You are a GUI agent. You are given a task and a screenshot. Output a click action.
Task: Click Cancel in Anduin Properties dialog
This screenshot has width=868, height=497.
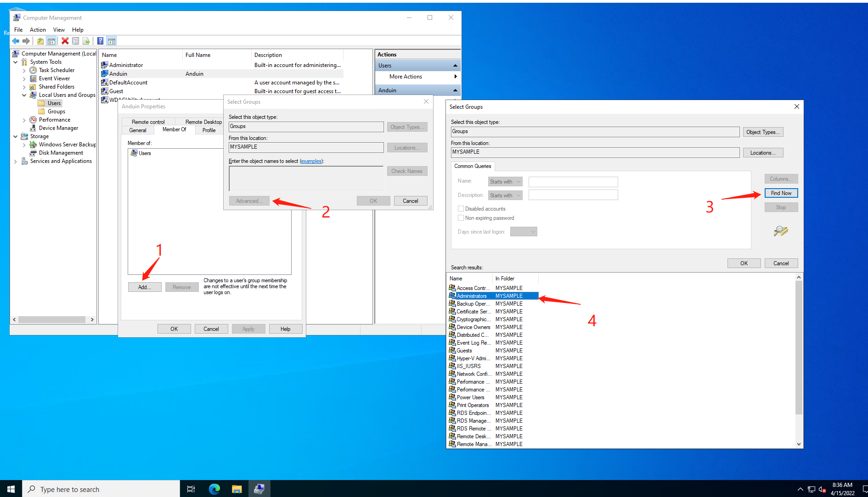coord(211,329)
